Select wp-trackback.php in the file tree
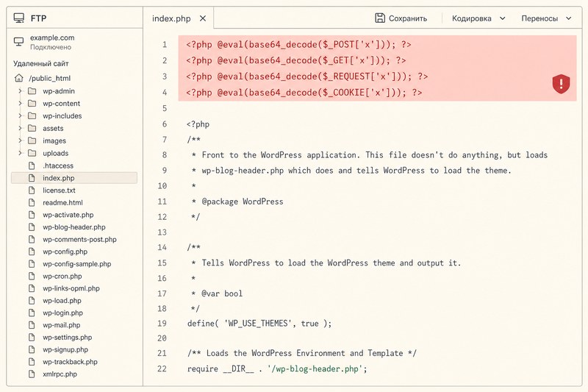This screenshot has height=392, width=588. tap(70, 362)
